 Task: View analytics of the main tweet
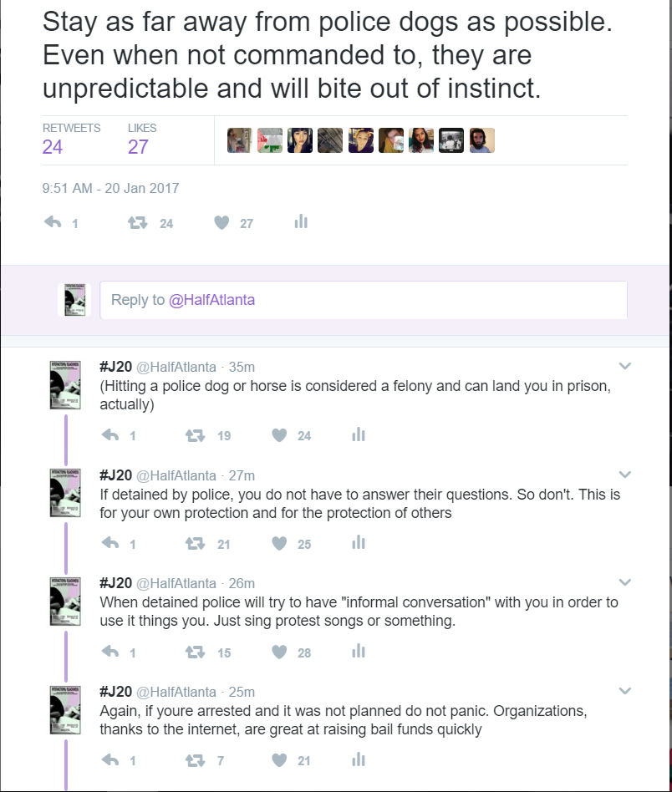point(301,221)
